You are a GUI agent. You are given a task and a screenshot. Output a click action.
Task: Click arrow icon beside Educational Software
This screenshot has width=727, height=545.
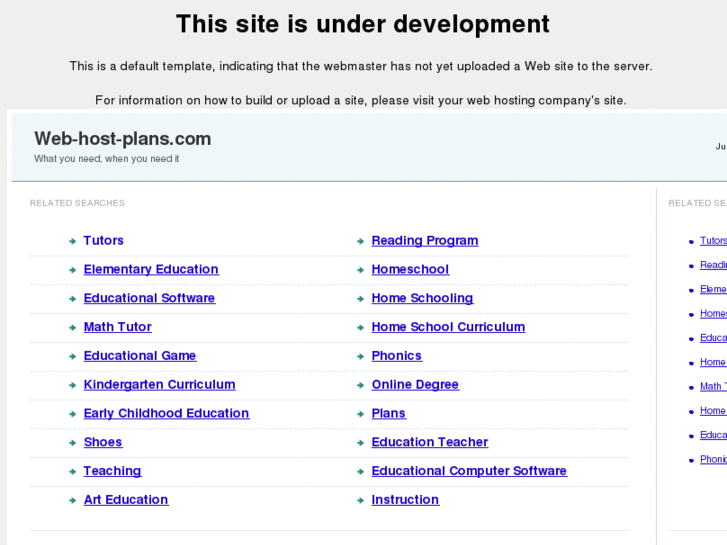point(72,299)
